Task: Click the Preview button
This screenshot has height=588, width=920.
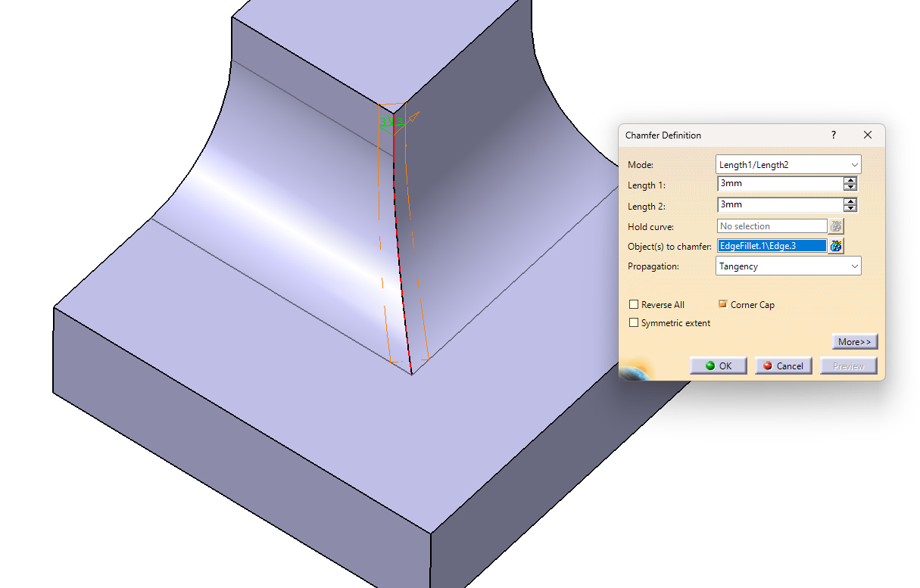Action: click(x=848, y=366)
